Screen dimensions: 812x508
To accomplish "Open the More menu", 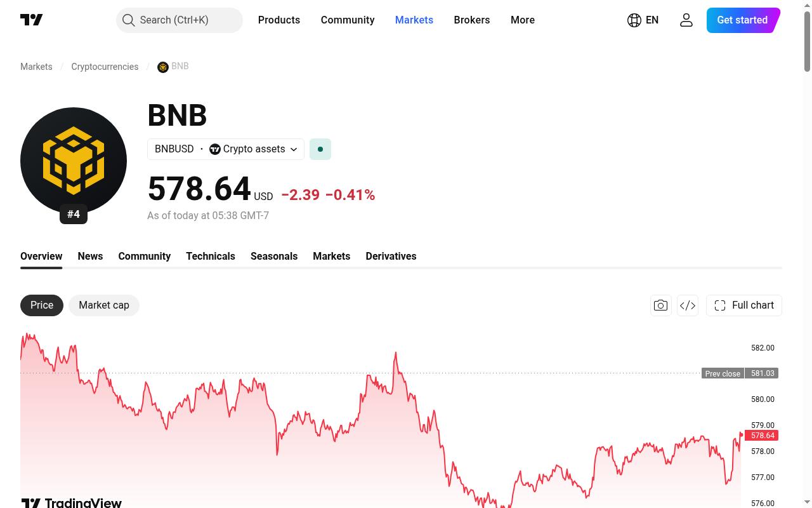I will [523, 20].
